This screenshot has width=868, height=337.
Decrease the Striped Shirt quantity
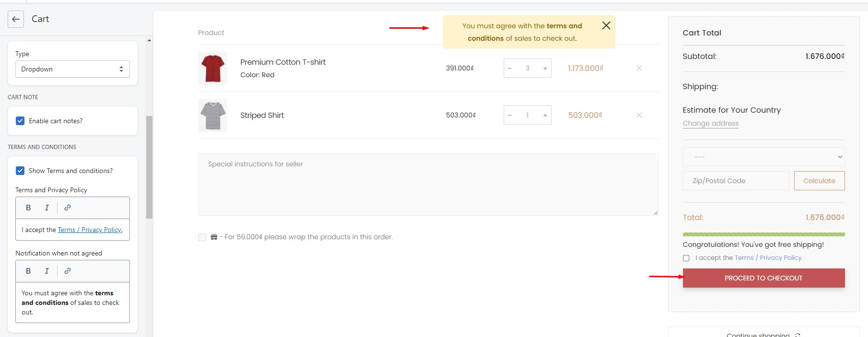pos(509,115)
